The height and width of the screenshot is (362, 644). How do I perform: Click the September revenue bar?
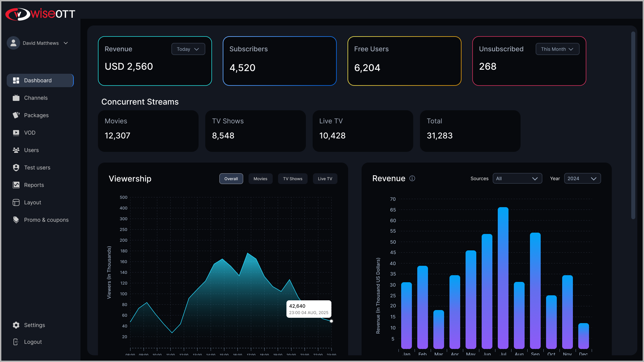pyautogui.click(x=535, y=291)
